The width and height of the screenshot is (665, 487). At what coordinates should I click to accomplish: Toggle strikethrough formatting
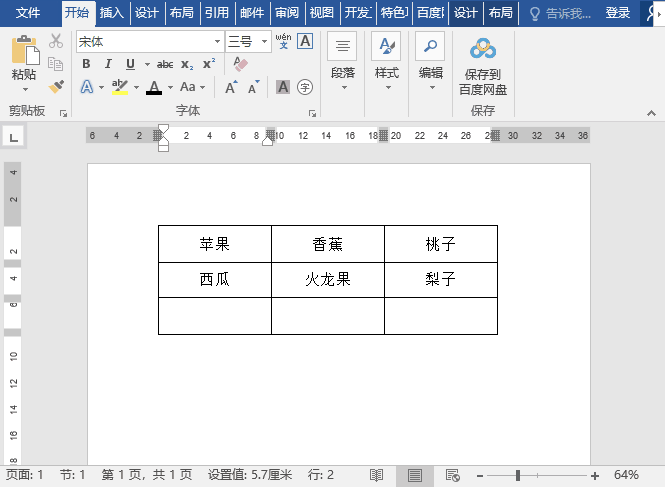click(x=165, y=64)
